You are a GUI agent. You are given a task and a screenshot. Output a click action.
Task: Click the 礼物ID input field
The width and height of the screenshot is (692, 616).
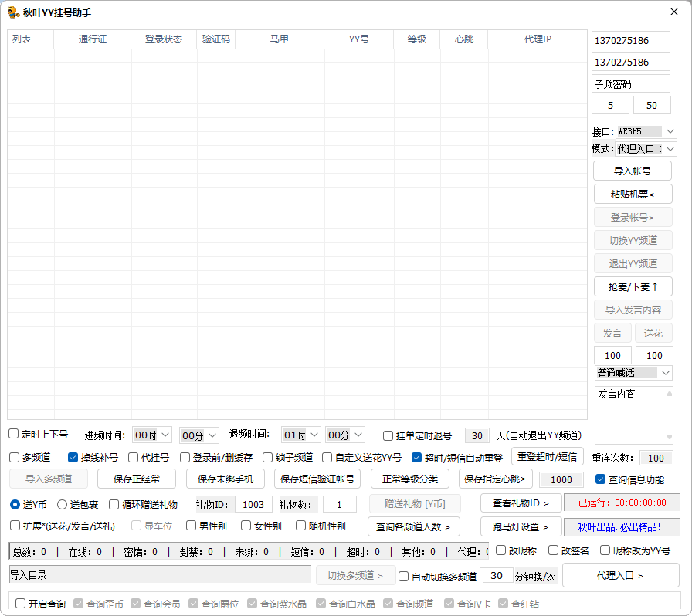pos(253,504)
